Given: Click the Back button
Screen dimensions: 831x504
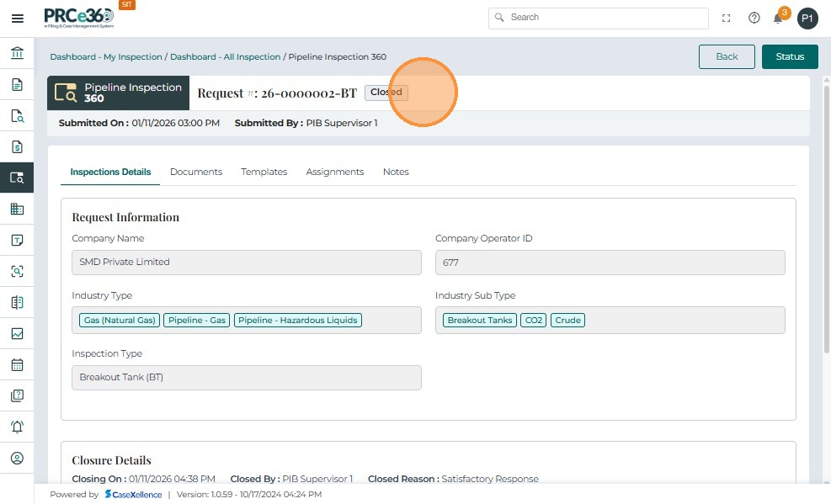Looking at the screenshot, I should coord(727,56).
